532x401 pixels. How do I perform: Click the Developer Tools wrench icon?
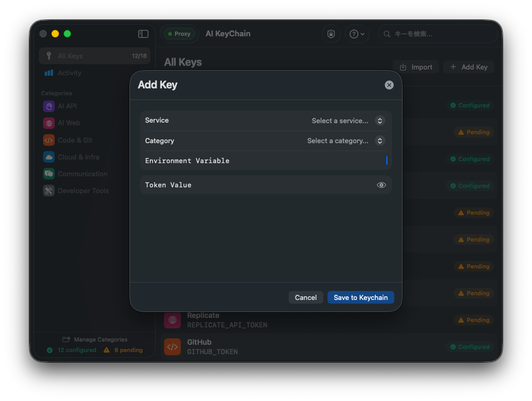tap(49, 191)
